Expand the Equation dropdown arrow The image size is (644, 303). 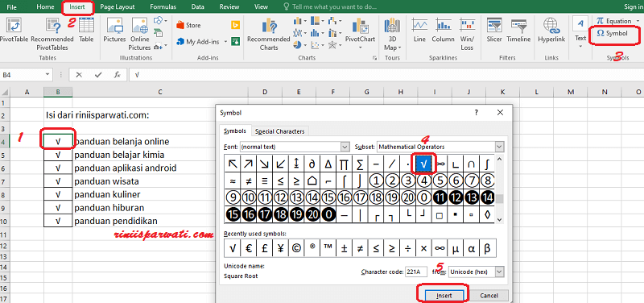pos(637,21)
